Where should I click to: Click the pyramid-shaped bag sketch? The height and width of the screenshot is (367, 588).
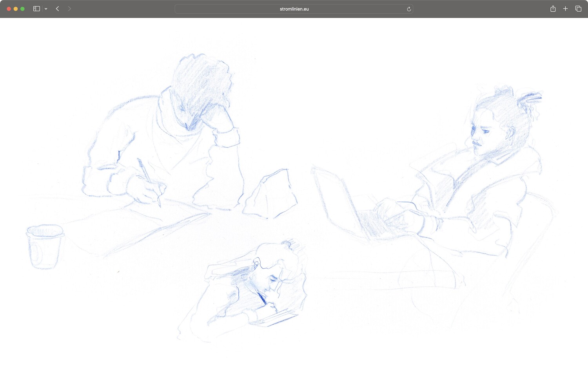click(x=271, y=195)
